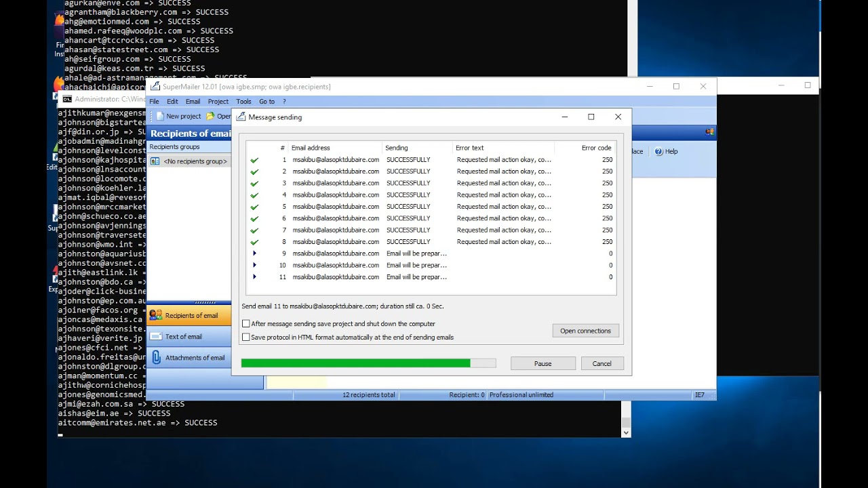Switch to Attachments of email section
Image resolution: width=868 pixels, height=488 pixels.
tap(189, 357)
